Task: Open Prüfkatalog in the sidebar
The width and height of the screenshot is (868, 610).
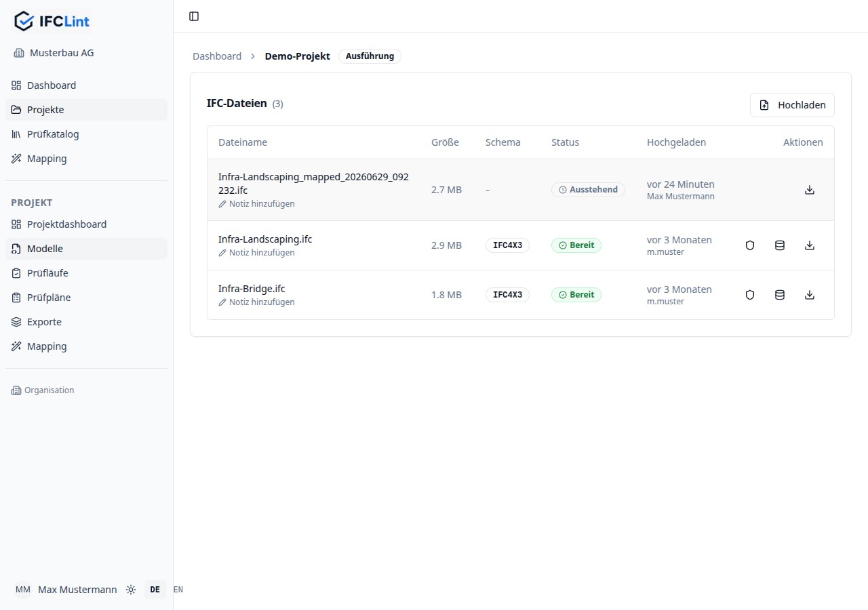Action: [x=86, y=134]
